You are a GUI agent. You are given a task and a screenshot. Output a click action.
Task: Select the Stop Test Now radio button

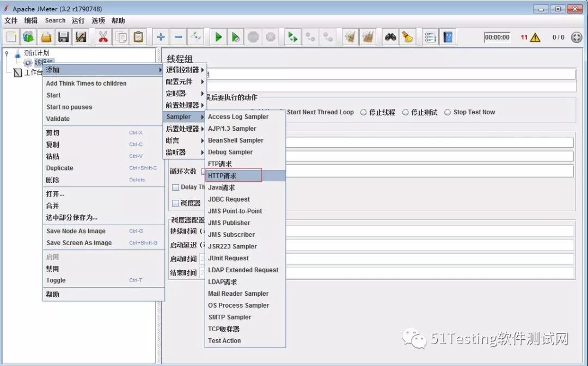[448, 112]
